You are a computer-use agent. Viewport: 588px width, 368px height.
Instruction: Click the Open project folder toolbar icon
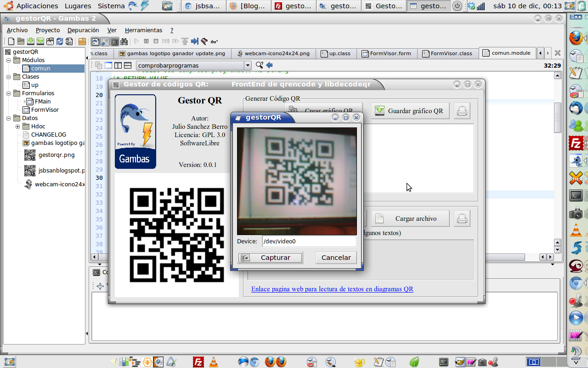pyautogui.click(x=21, y=41)
